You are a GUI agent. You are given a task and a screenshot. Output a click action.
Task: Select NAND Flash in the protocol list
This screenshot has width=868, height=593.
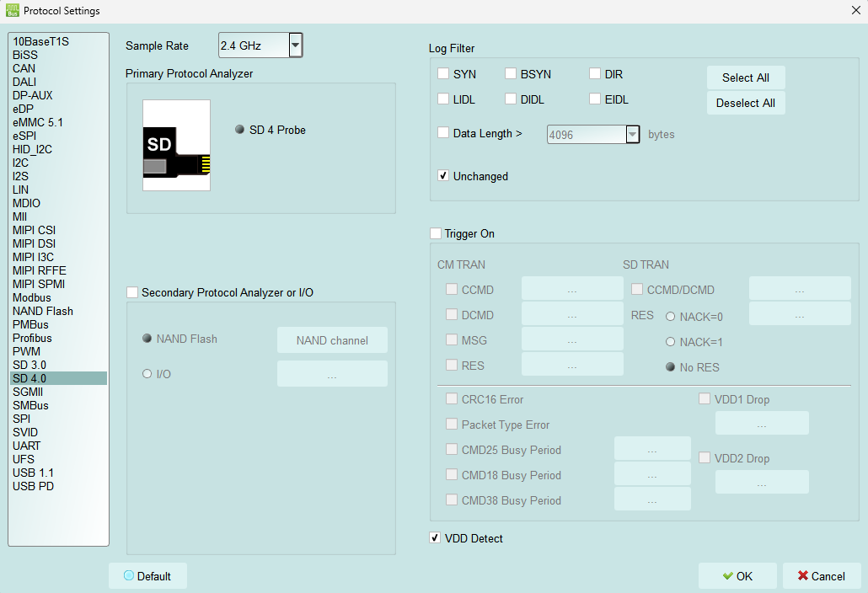click(x=59, y=311)
